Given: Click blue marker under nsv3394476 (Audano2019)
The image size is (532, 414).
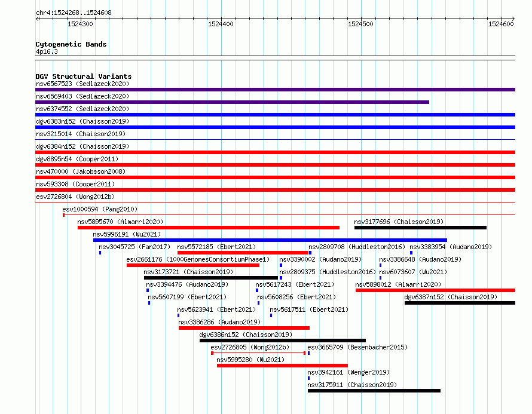Looking at the screenshot, I should pos(148,290).
